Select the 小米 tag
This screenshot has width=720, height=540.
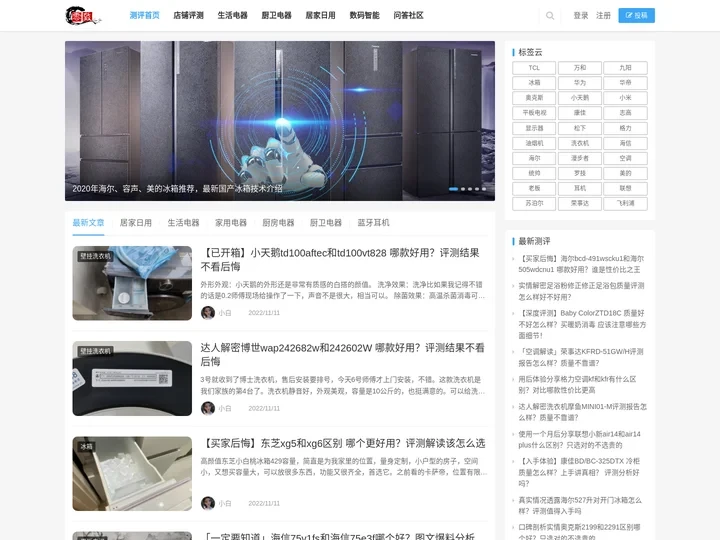[x=625, y=98]
